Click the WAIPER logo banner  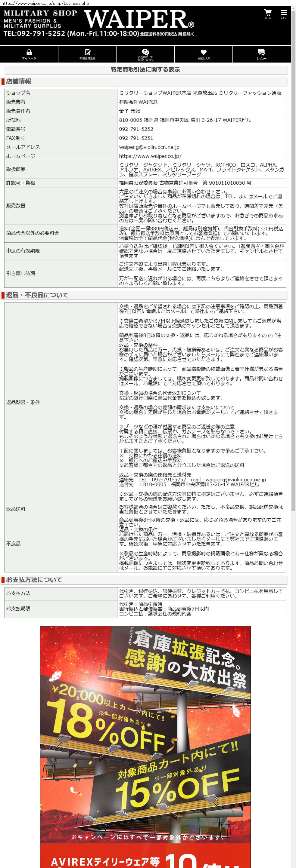[x=139, y=19]
